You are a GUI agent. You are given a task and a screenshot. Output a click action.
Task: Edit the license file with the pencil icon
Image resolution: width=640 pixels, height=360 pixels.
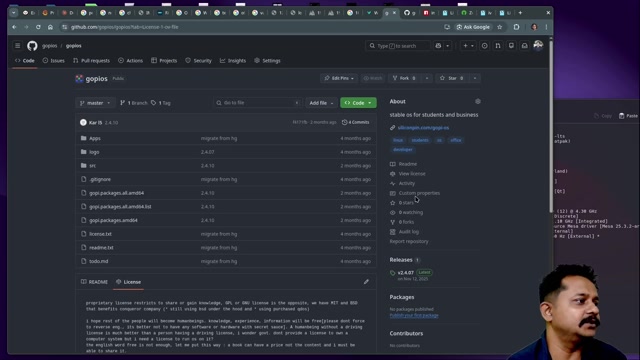pos(366,282)
